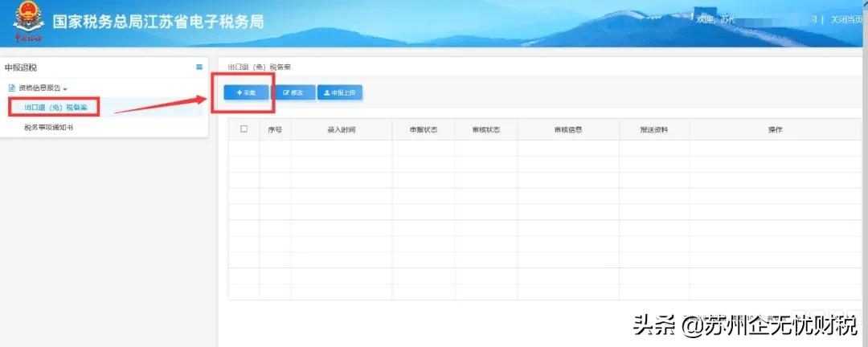Click the 出口退(免)税备案 page breadcrumb title

point(260,67)
